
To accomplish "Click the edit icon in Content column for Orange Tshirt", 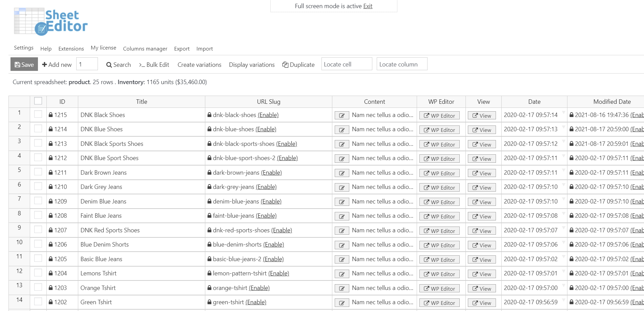I will [341, 288].
